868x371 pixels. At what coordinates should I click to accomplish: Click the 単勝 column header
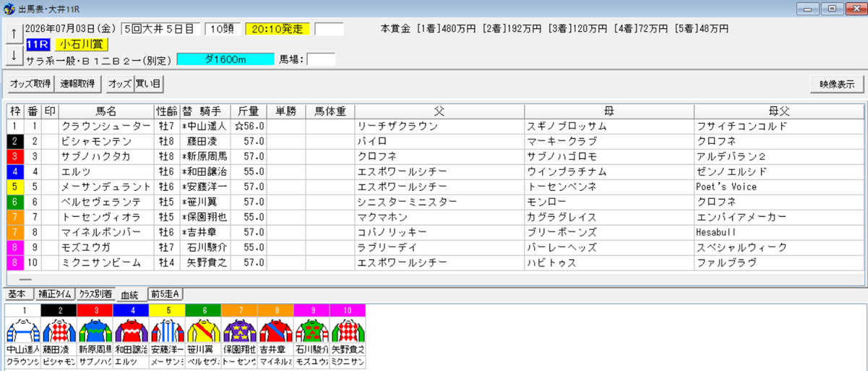(x=285, y=111)
